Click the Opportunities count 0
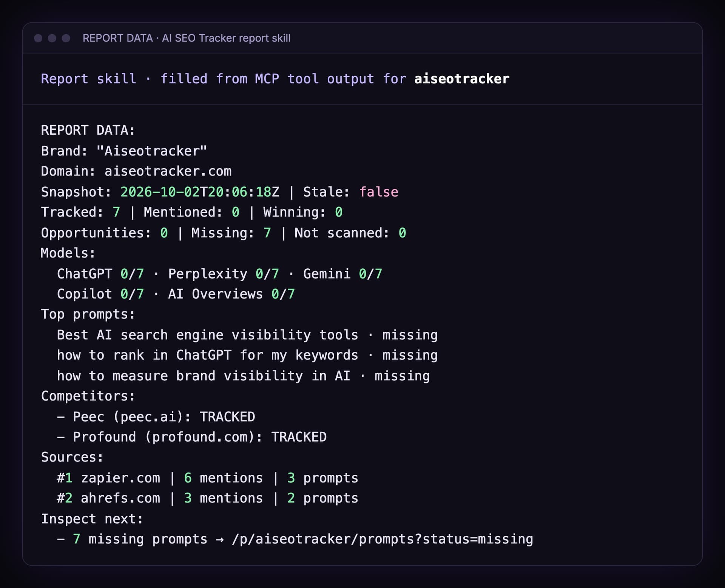The width and height of the screenshot is (725, 588). pos(164,233)
